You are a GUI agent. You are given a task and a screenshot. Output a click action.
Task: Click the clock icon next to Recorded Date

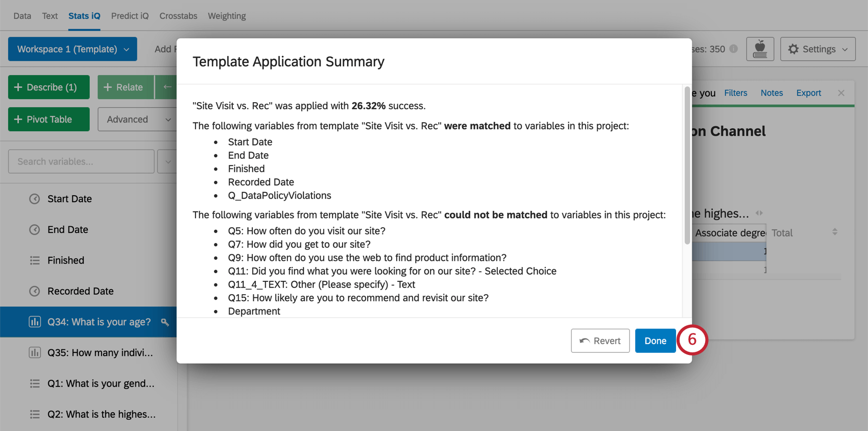coord(35,291)
